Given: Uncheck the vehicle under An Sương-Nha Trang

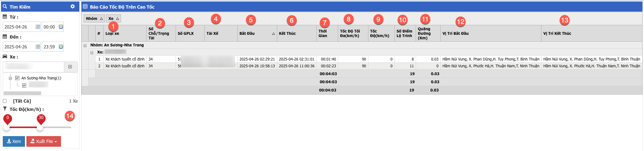Looking at the screenshot, I should [24, 85].
